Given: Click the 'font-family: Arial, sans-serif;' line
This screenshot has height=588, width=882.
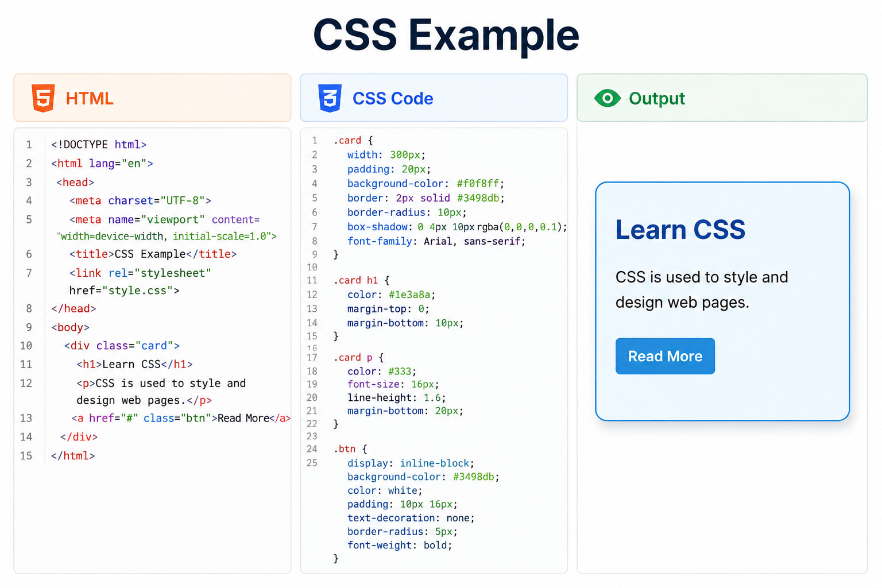Looking at the screenshot, I should pos(436,241).
